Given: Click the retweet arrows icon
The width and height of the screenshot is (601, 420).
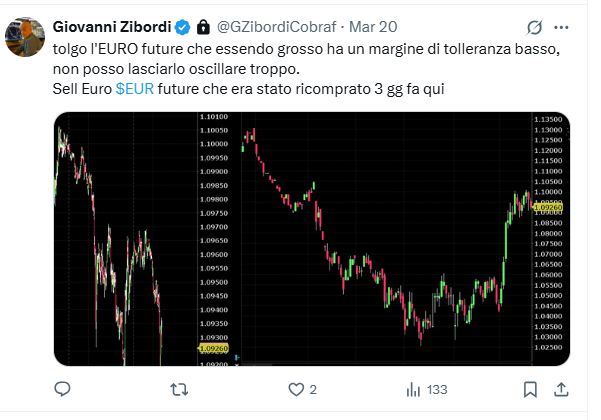Looking at the screenshot, I should pos(179,390).
